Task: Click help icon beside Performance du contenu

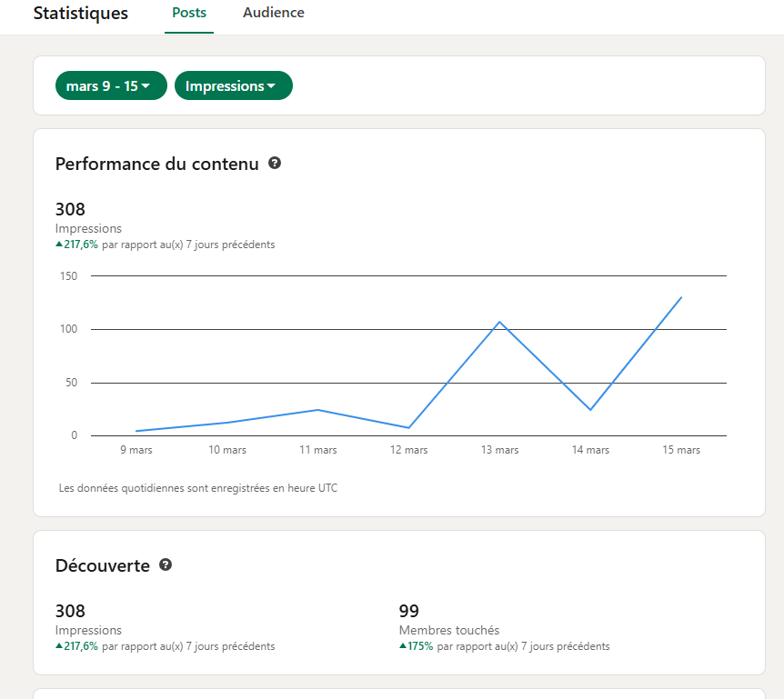Action: coord(275,163)
